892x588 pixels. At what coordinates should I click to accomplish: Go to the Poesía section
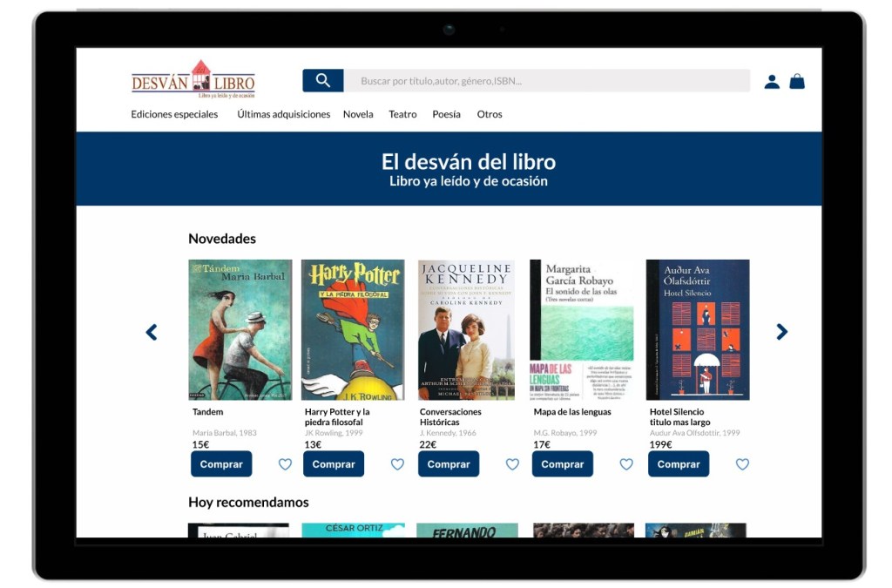[446, 114]
